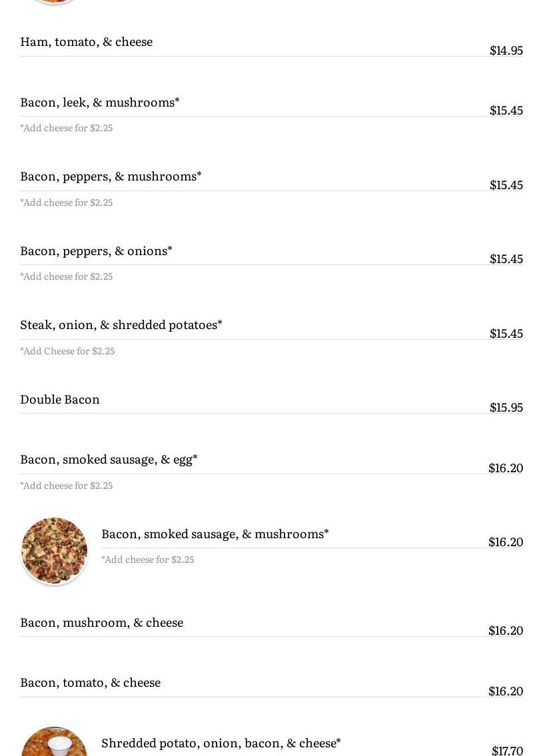
Task: Click the $15.95 Double Bacon price
Action: click(x=506, y=408)
